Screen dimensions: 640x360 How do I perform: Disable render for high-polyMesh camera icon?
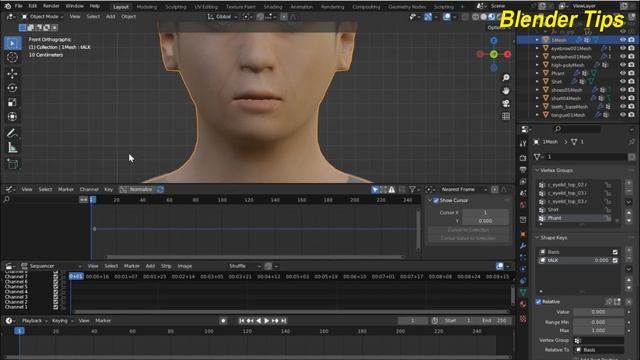[x=631, y=65]
